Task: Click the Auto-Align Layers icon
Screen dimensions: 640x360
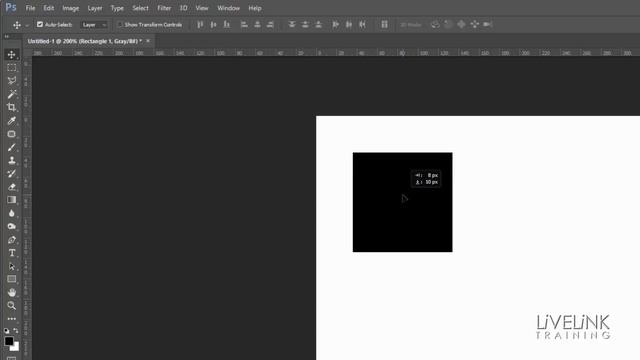Action: point(384,24)
